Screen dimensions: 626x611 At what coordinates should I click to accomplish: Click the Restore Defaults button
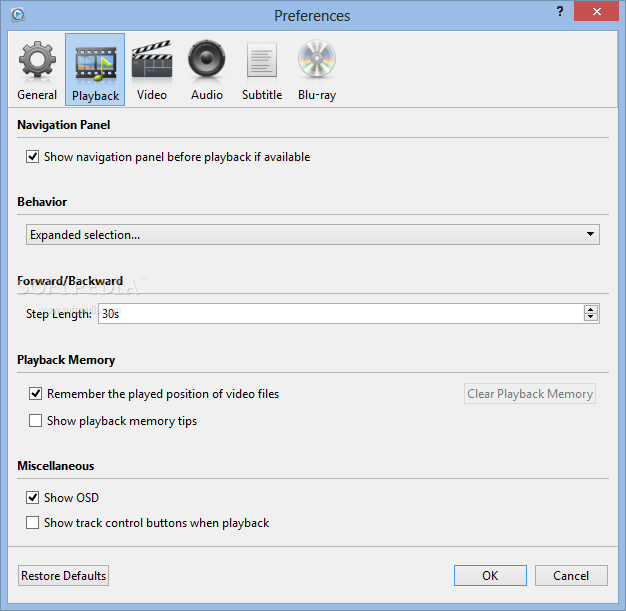(x=63, y=575)
